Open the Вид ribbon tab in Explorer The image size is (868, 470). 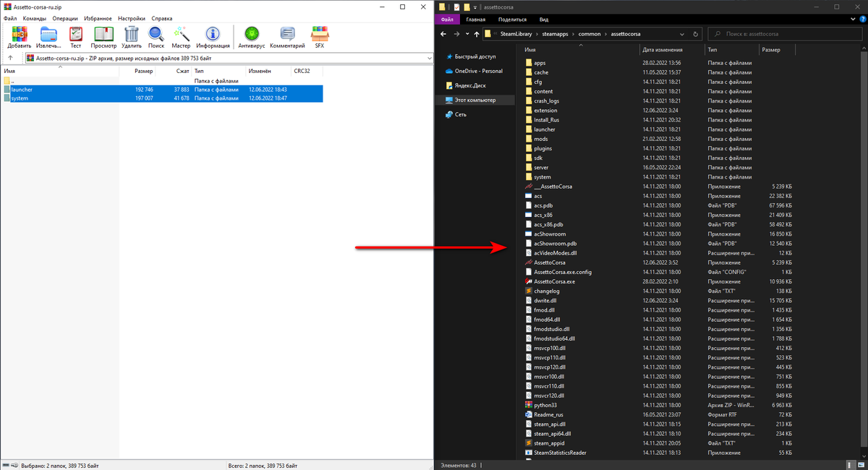pyautogui.click(x=544, y=20)
